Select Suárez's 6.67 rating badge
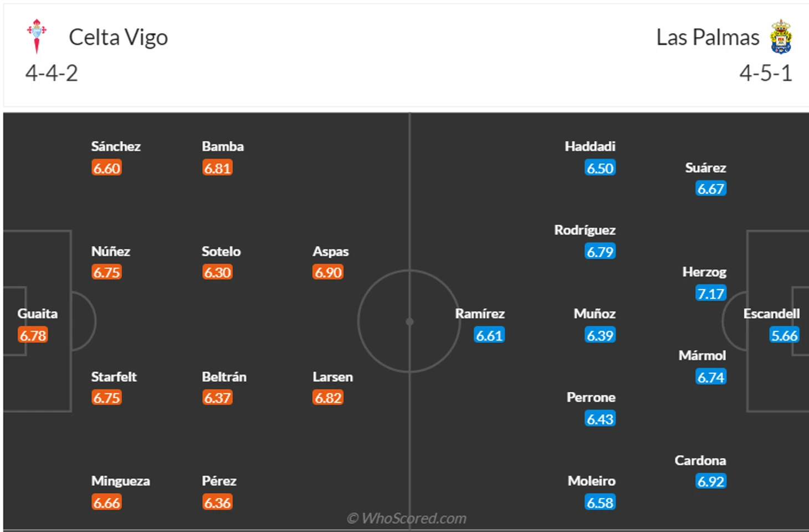The image size is (809, 532). (711, 188)
